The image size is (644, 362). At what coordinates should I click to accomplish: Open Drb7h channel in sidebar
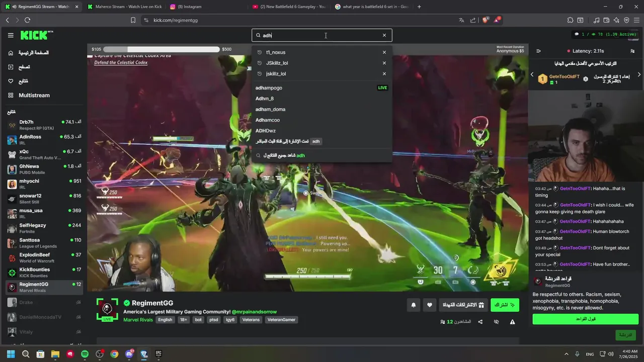[44, 125]
